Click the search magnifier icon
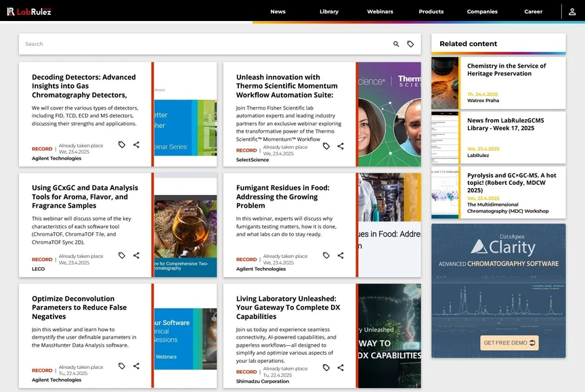The width and height of the screenshot is (585, 392). tap(396, 44)
